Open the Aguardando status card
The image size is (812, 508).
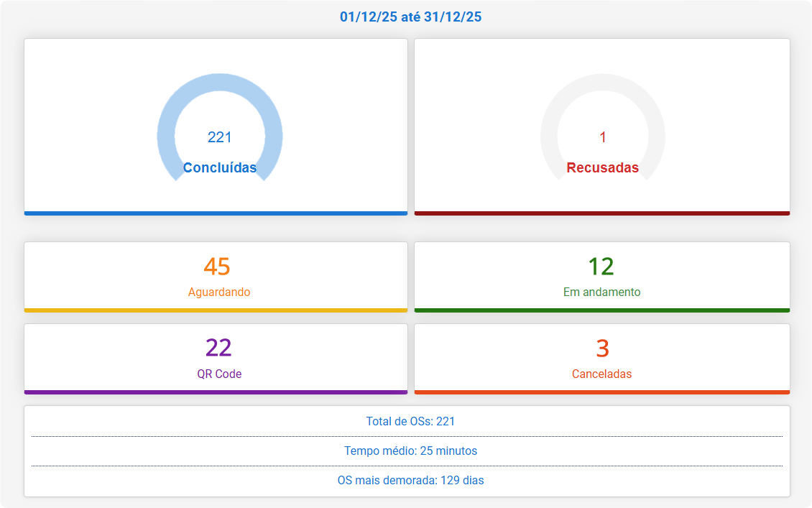tap(219, 277)
